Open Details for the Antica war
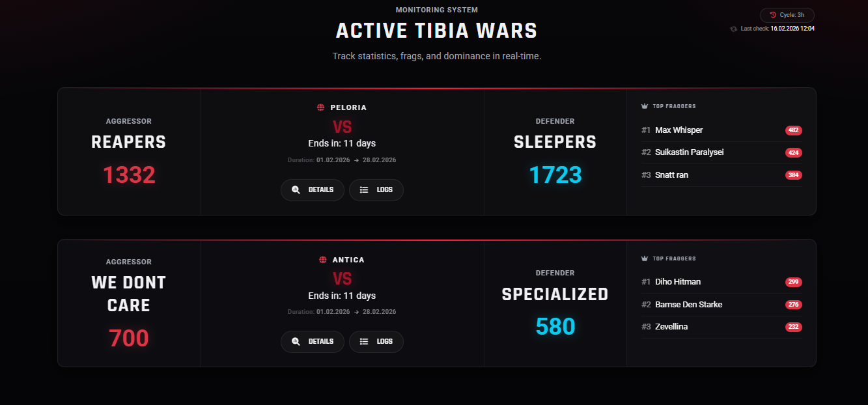Screen dimensions: 868x405 (x=313, y=341)
